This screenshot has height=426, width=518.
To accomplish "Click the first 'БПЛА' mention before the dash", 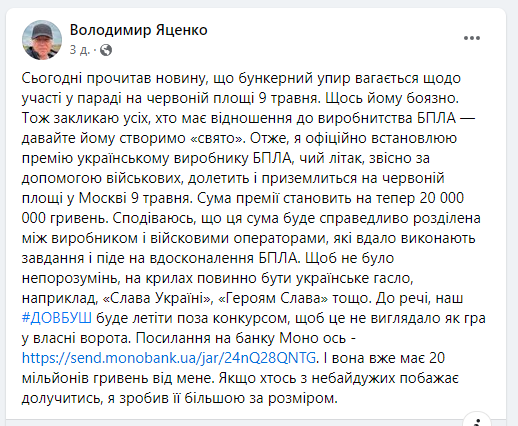I will coord(436,118).
